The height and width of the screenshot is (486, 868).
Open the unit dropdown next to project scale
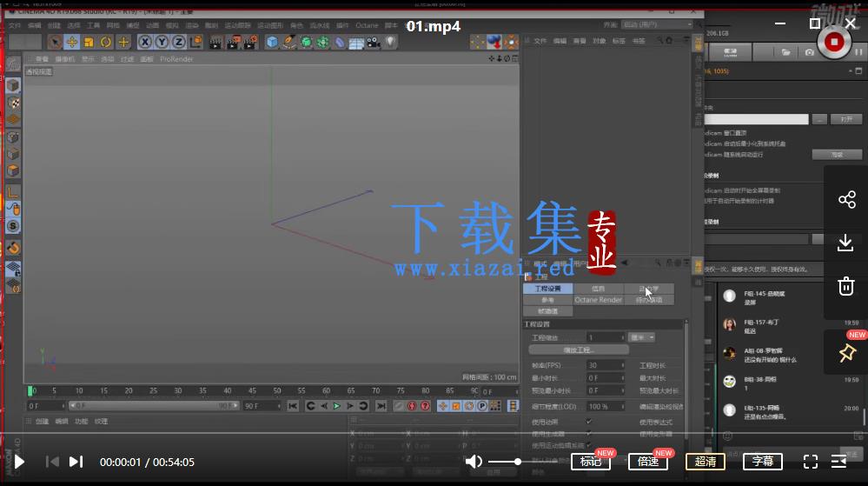pyautogui.click(x=641, y=337)
